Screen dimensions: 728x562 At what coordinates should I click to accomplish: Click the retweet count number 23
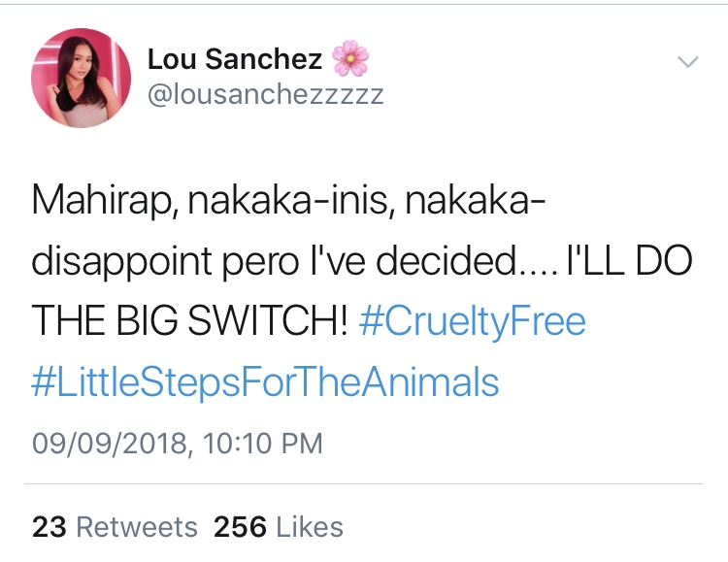click(50, 527)
